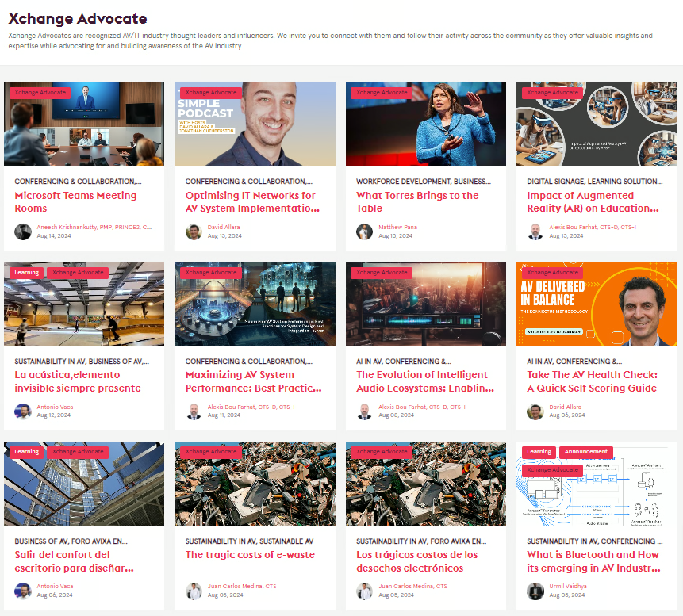The image size is (683, 616).
Task: Open Salir del confort del escritorio article
Action: coord(74,561)
